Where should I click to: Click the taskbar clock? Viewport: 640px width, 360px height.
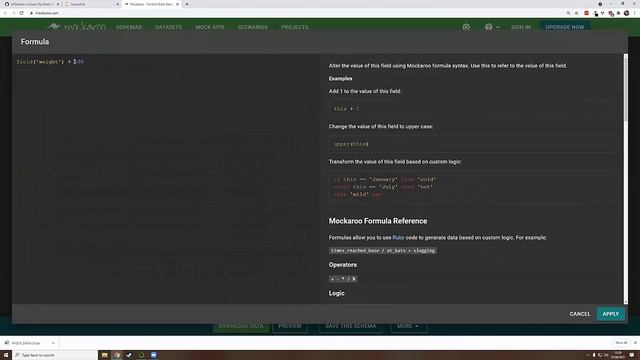618,355
